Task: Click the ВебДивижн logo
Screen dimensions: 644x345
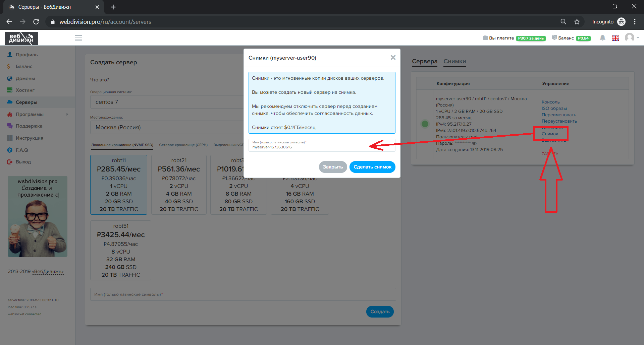Action: click(21, 38)
